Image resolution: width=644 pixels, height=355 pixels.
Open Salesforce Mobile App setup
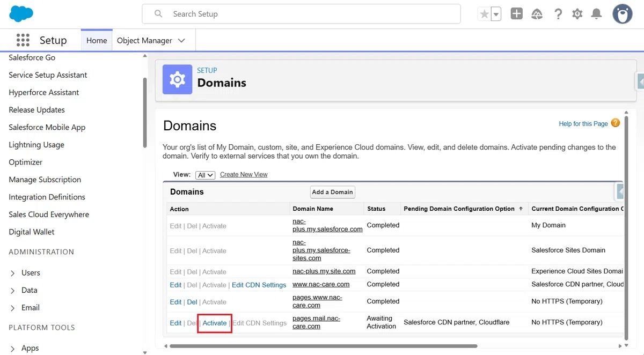coord(47,127)
